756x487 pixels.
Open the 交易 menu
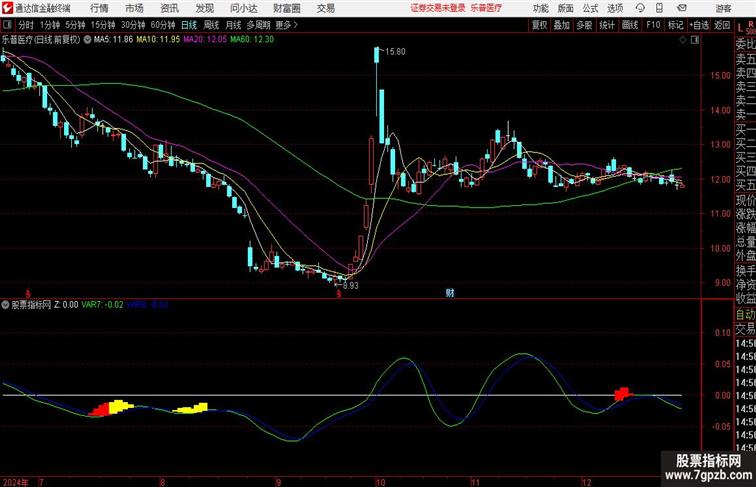(325, 8)
